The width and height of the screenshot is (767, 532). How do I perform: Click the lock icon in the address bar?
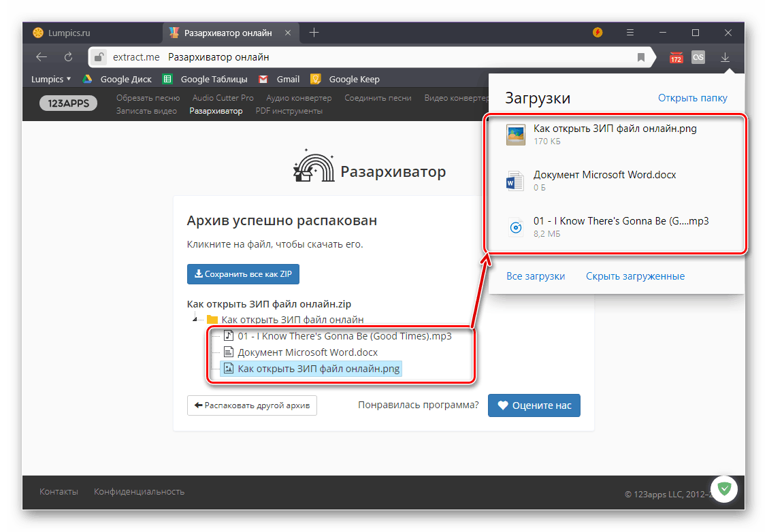tap(98, 57)
